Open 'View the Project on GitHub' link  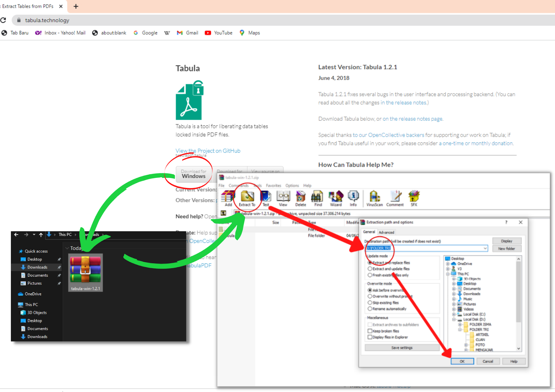pos(208,151)
